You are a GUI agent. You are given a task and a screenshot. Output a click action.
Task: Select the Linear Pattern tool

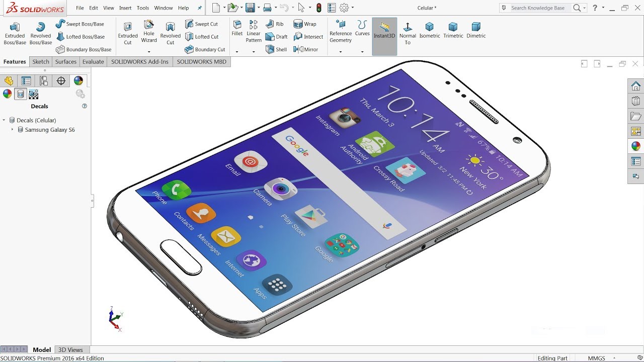[254, 32]
